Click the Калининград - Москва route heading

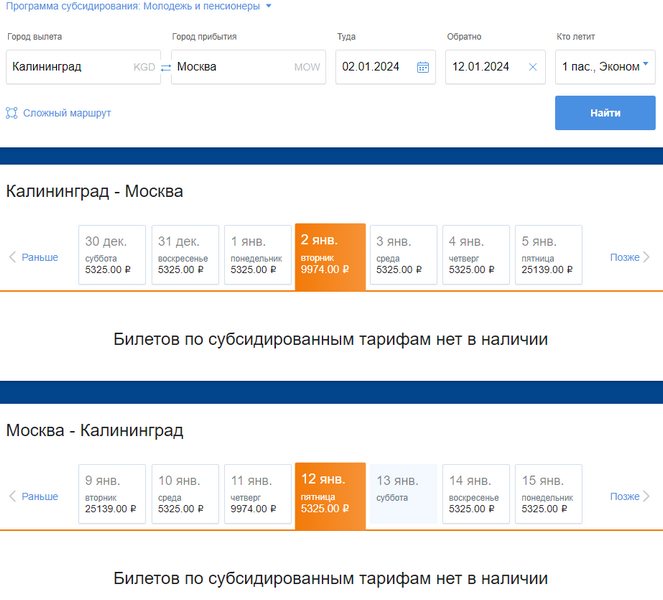pos(95,192)
